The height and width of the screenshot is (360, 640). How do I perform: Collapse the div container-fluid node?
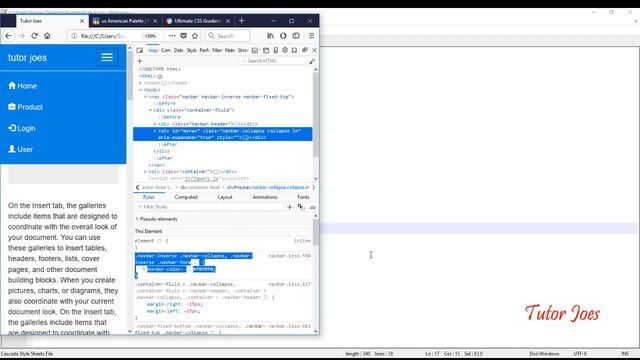point(150,110)
